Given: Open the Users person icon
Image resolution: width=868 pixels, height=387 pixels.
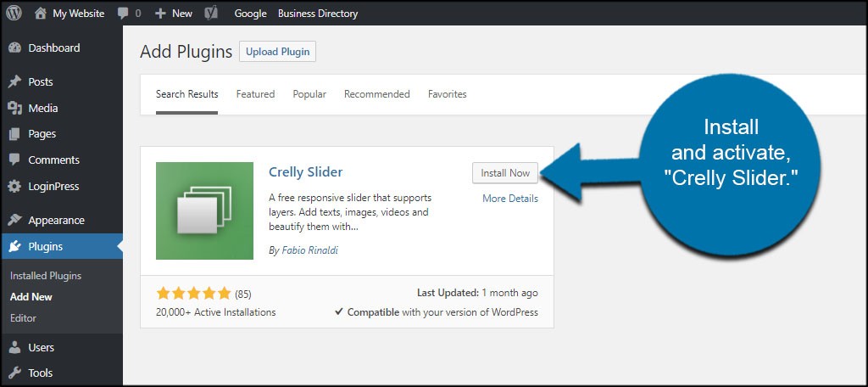Looking at the screenshot, I should point(15,348).
